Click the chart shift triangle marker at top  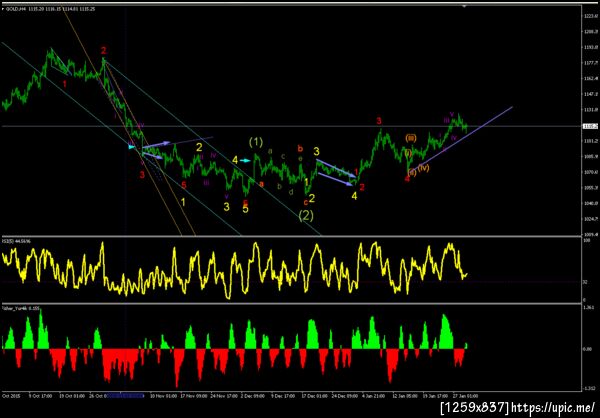(465, 7)
